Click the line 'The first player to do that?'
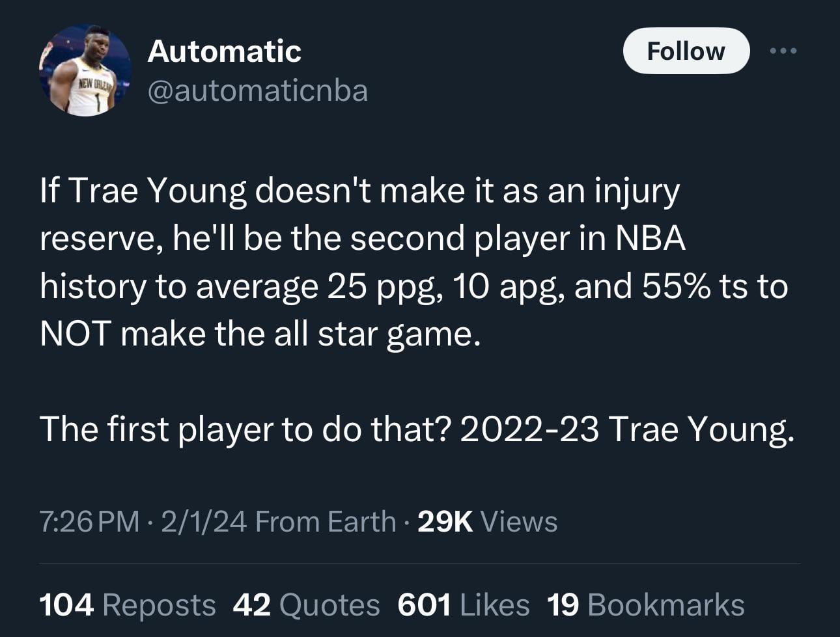This screenshot has height=637, width=840. 246,429
